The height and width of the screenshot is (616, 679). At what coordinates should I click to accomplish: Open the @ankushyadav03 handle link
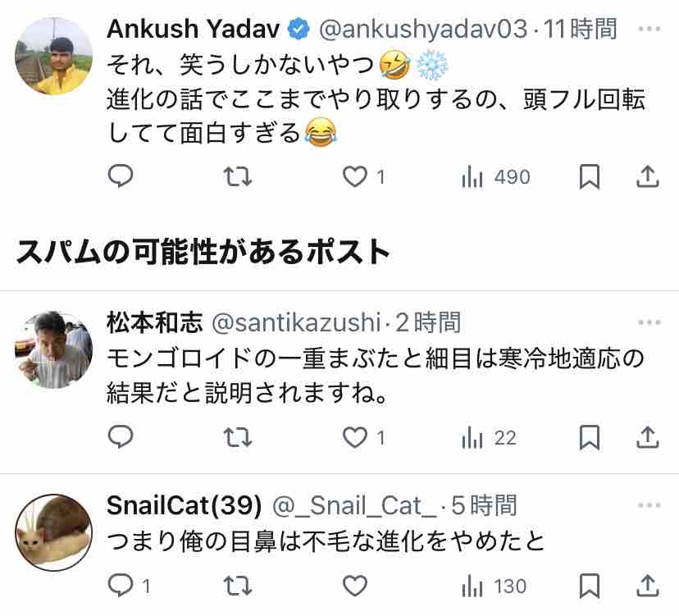[423, 29]
